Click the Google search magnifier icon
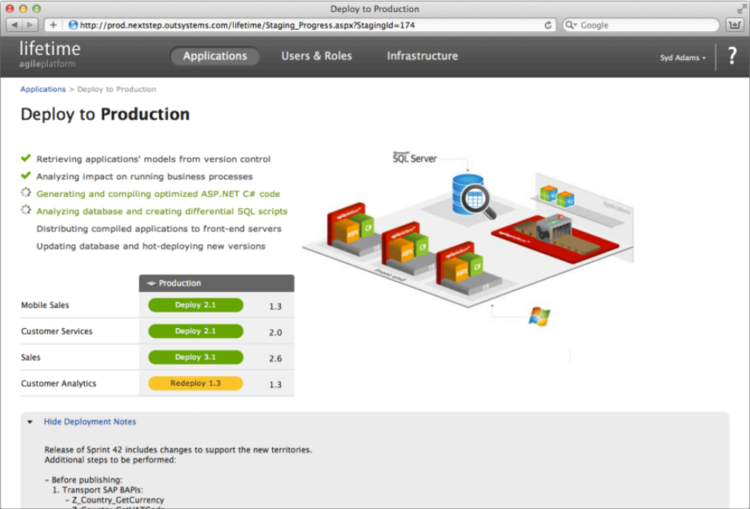 (570, 25)
